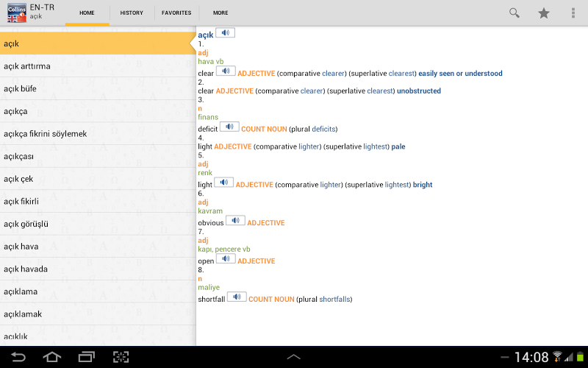The height and width of the screenshot is (368, 588).
Task: Play audio for first 'clear' translation
Action: point(226,71)
